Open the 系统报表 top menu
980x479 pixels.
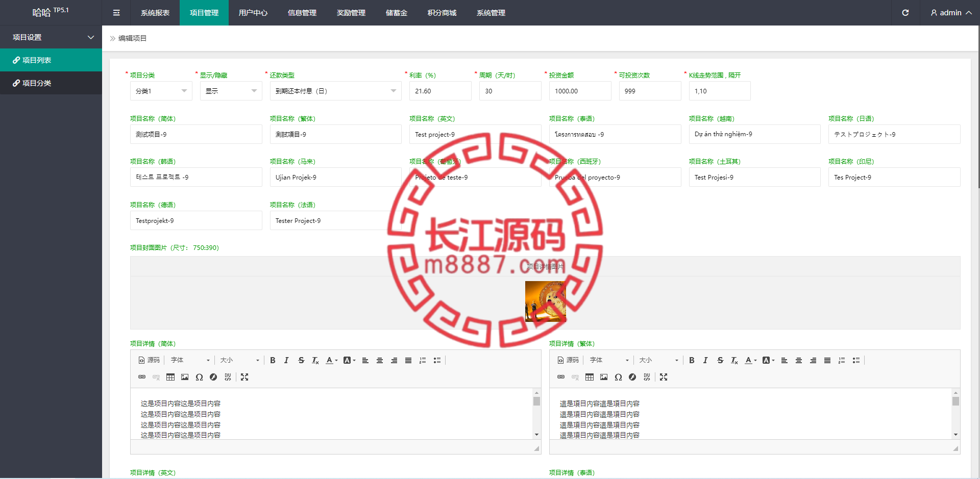click(155, 13)
